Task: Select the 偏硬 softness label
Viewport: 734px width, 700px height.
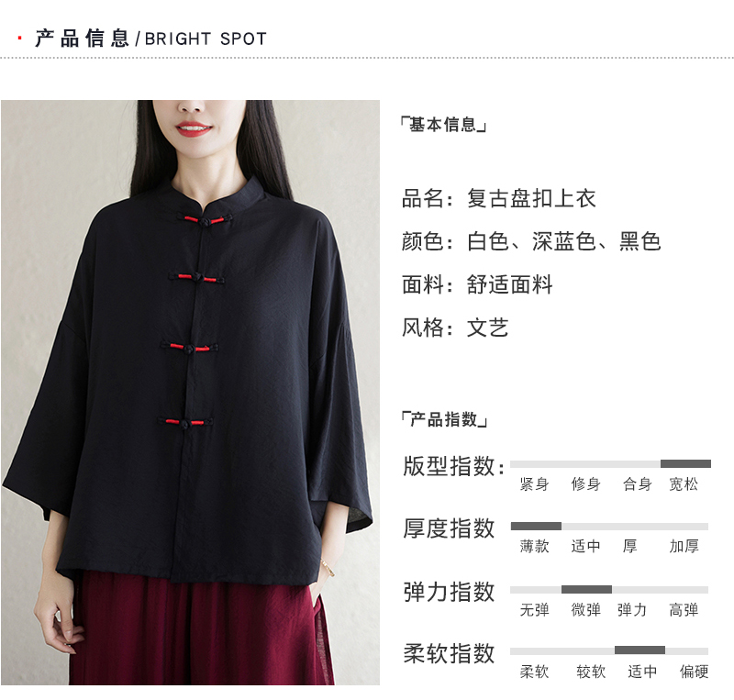Action: [x=695, y=672]
